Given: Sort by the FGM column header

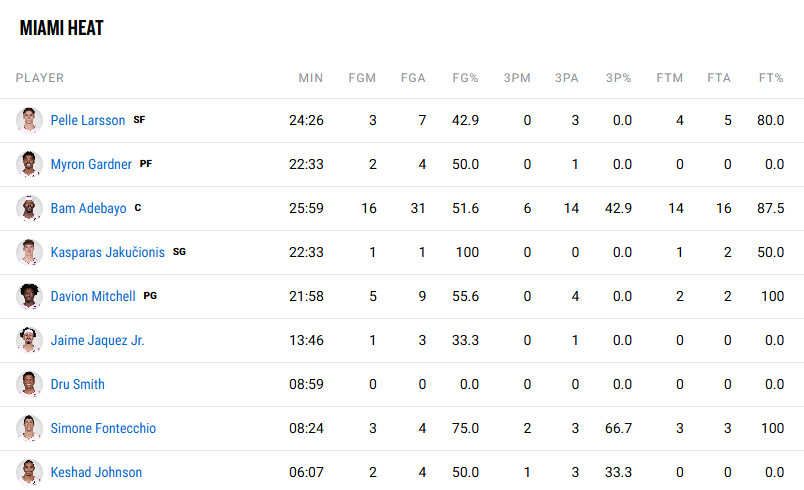Looking at the screenshot, I should (362, 78).
